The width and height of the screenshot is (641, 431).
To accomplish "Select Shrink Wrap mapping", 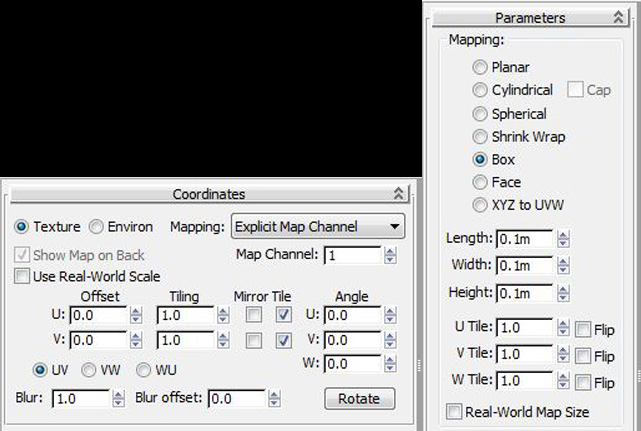I will [481, 137].
